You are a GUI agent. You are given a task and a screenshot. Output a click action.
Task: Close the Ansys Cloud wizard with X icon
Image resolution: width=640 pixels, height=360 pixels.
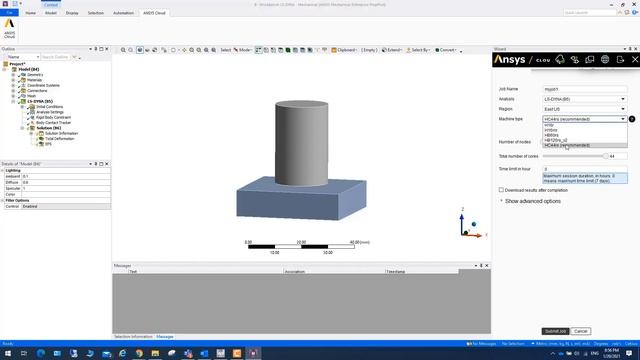(x=635, y=60)
